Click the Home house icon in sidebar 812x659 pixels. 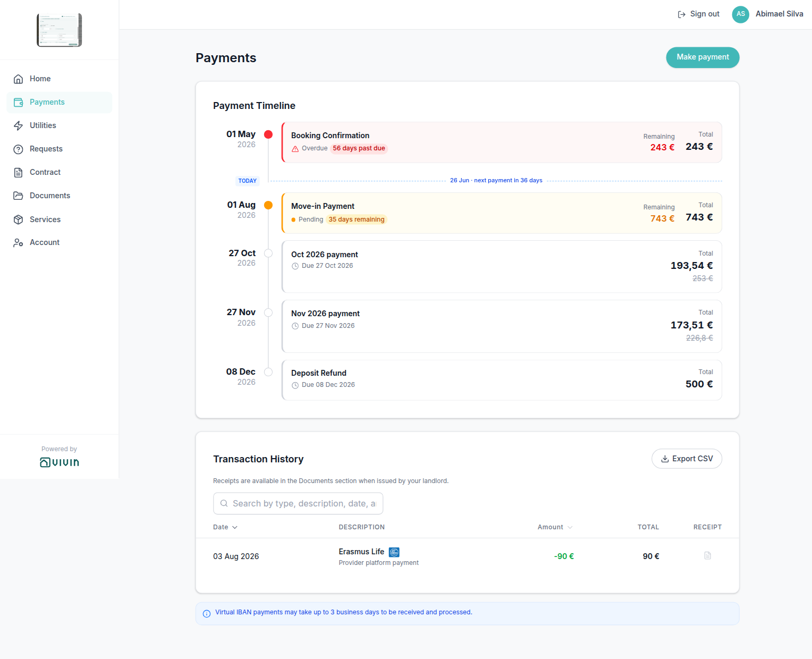click(18, 79)
